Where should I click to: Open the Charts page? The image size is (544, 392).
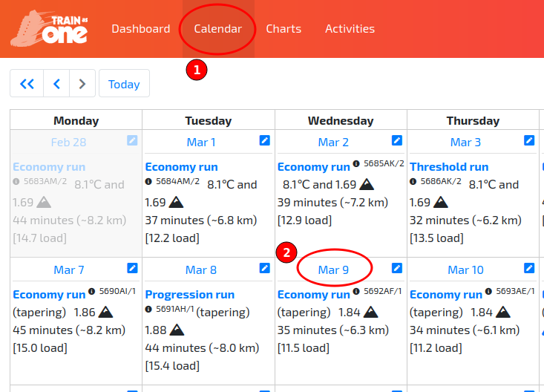click(284, 29)
